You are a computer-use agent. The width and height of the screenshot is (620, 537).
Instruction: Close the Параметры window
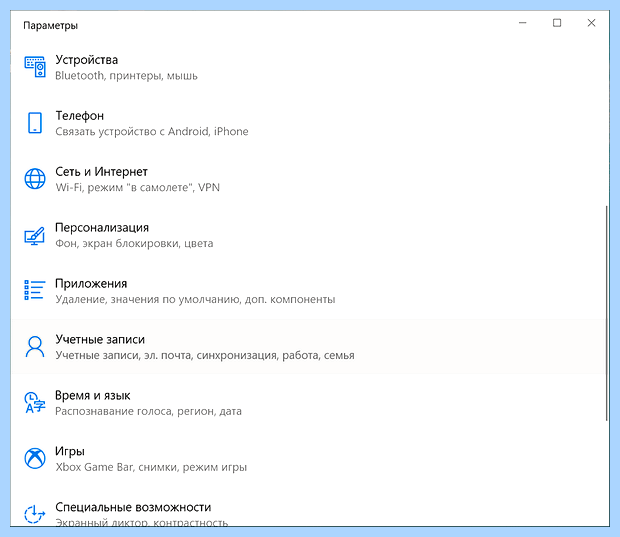coord(591,23)
